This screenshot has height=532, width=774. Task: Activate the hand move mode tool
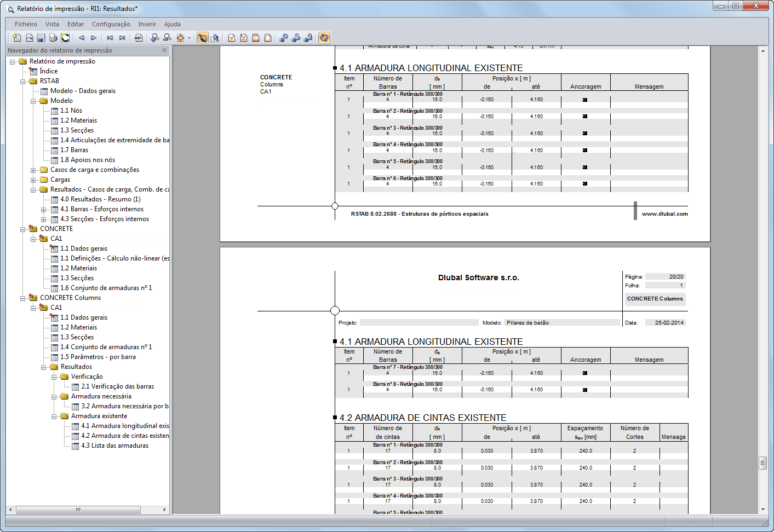point(203,38)
